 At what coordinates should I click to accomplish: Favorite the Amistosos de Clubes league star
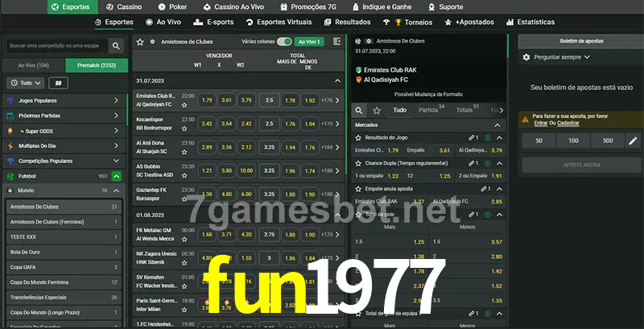(x=140, y=41)
